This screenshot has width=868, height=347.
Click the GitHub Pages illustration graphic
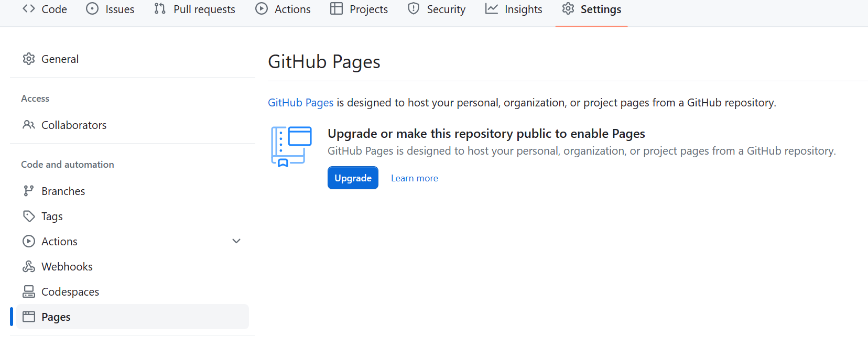[x=291, y=147]
